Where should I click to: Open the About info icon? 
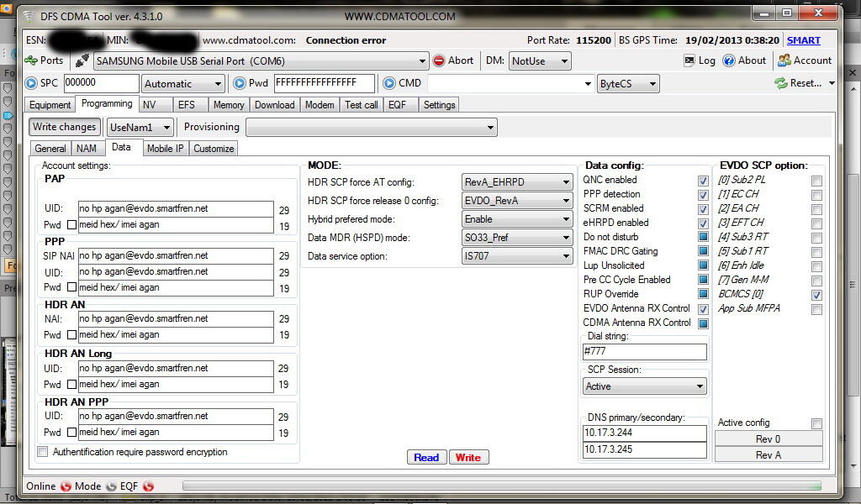(x=729, y=60)
